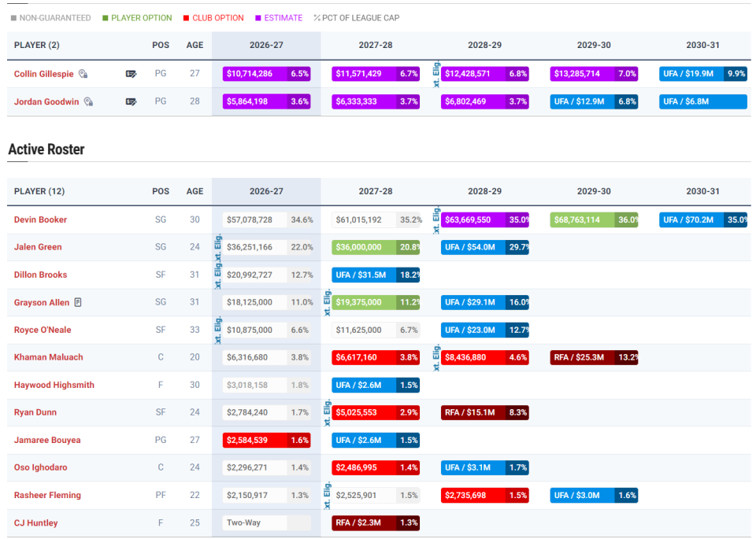The height and width of the screenshot is (539, 756).
Task: Click the Player Option legend label
Action: [x=141, y=18]
